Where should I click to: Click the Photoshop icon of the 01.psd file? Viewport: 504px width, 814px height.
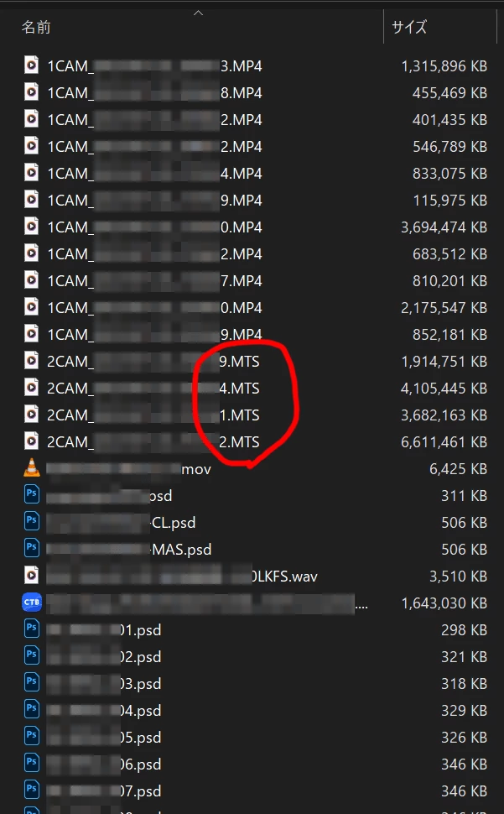(x=32, y=629)
